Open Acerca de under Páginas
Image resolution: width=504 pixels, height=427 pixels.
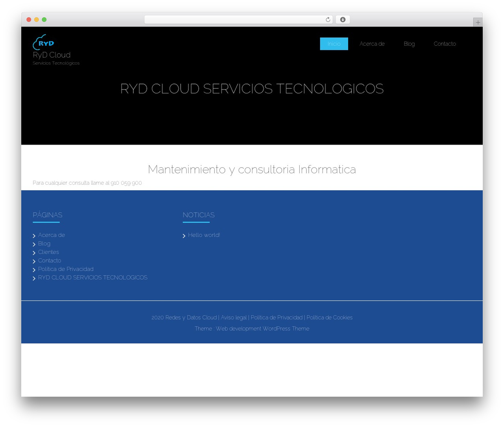coord(52,235)
